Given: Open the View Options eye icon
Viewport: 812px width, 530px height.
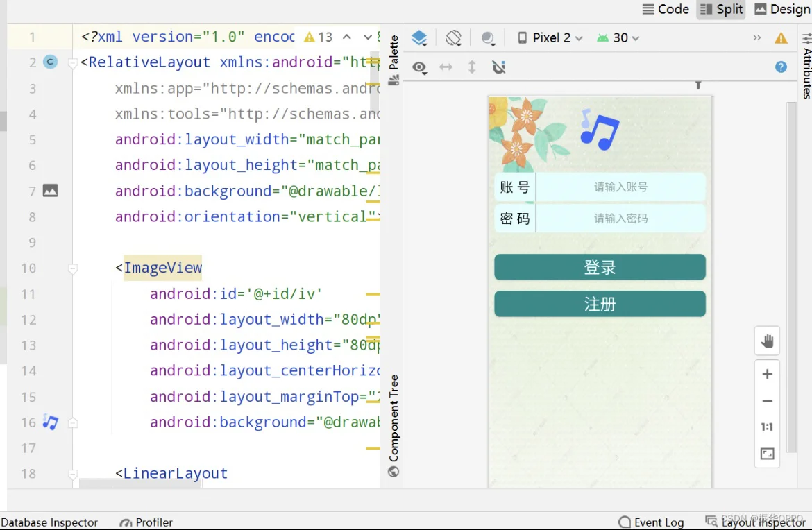Looking at the screenshot, I should tap(420, 67).
